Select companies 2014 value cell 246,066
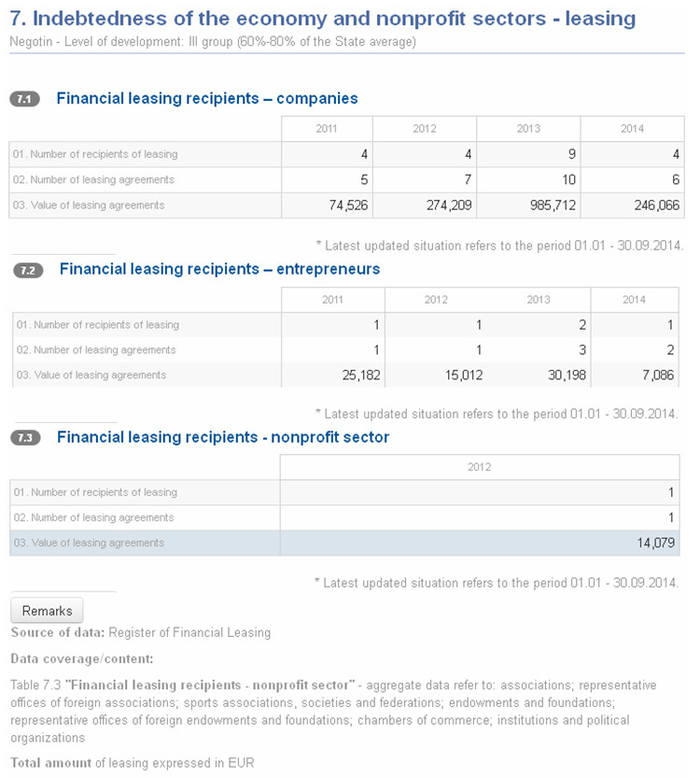The image size is (700, 778). pyautogui.click(x=632, y=205)
